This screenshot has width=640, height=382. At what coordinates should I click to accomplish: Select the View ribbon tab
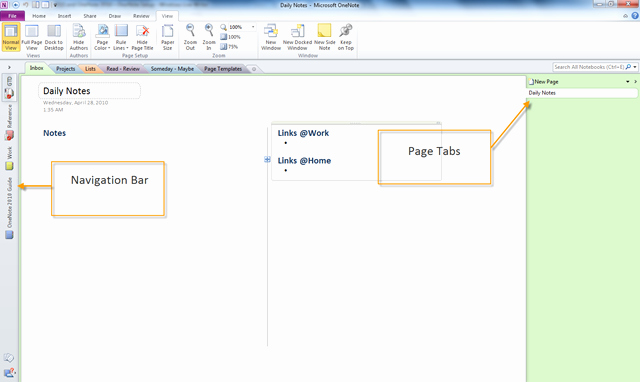(x=167, y=16)
